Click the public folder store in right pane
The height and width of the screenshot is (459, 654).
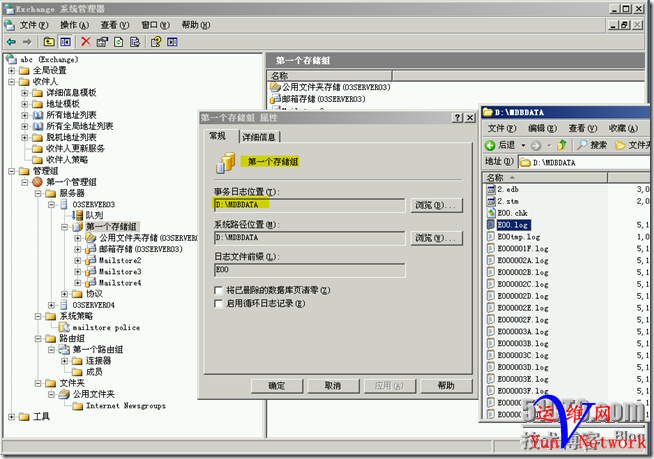pos(330,87)
